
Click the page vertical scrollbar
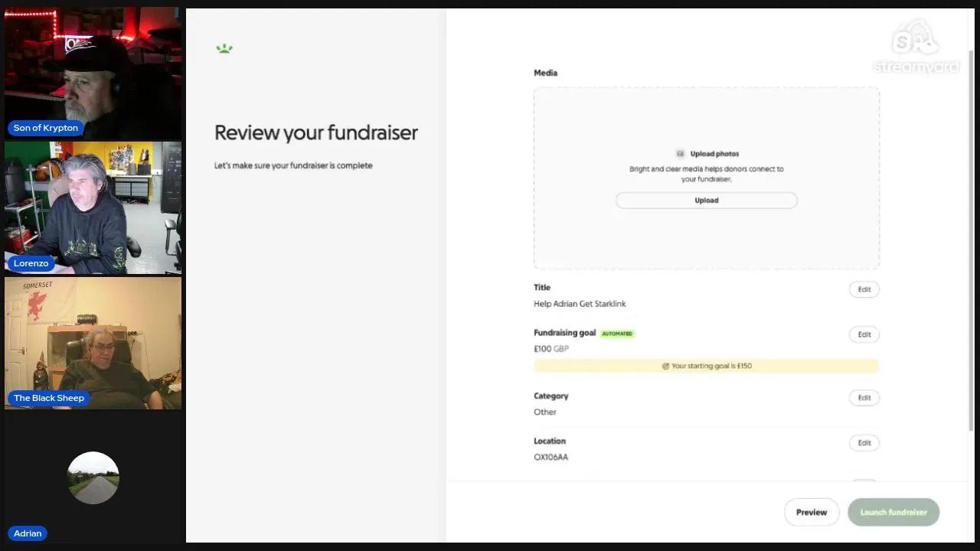click(x=972, y=241)
